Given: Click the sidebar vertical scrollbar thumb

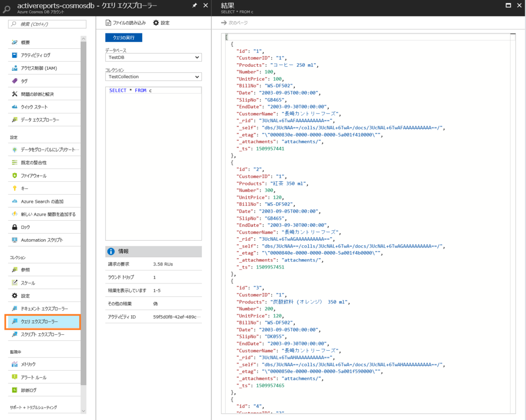Looking at the screenshot, I should click(84, 213).
